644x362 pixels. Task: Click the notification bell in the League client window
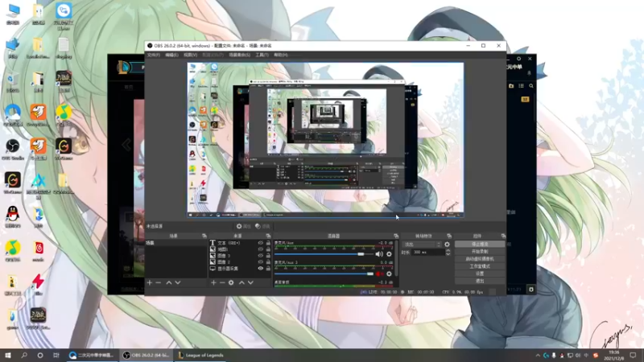[x=529, y=72]
